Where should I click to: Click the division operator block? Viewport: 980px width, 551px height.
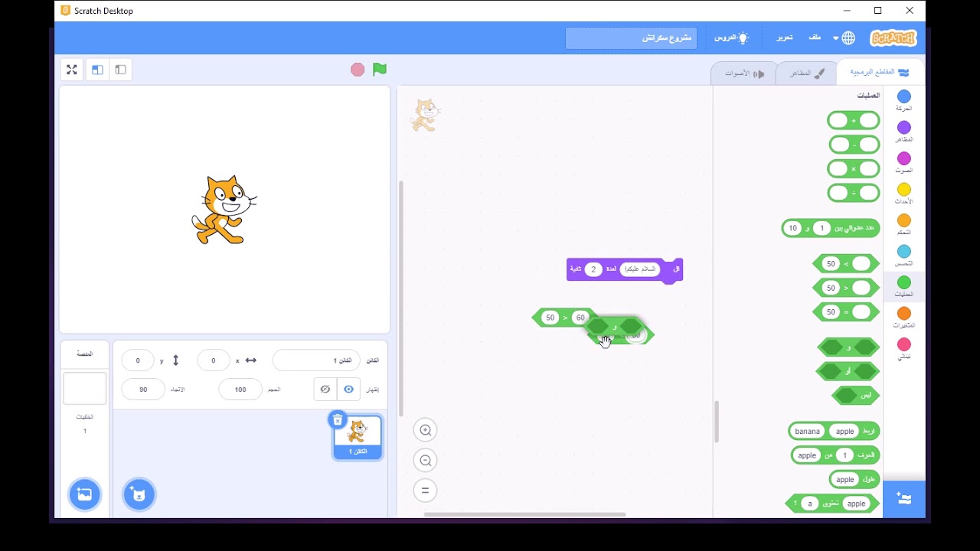click(x=854, y=193)
